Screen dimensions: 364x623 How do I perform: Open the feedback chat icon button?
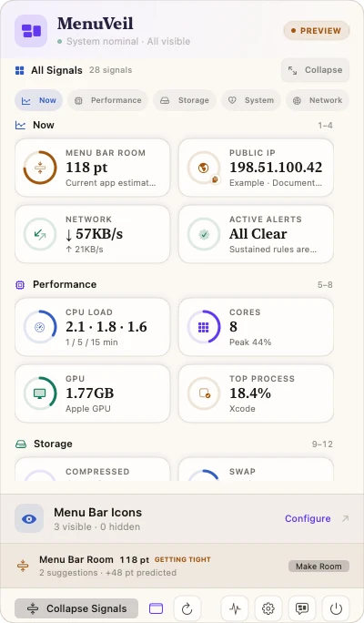302,608
